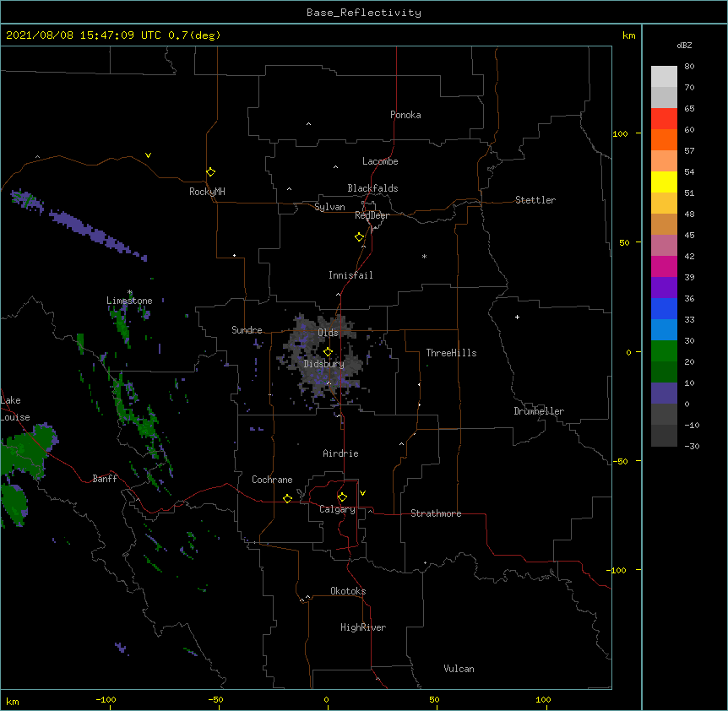Image resolution: width=728 pixels, height=711 pixels.
Task: Click the Airdrie city label
Action: click(341, 453)
